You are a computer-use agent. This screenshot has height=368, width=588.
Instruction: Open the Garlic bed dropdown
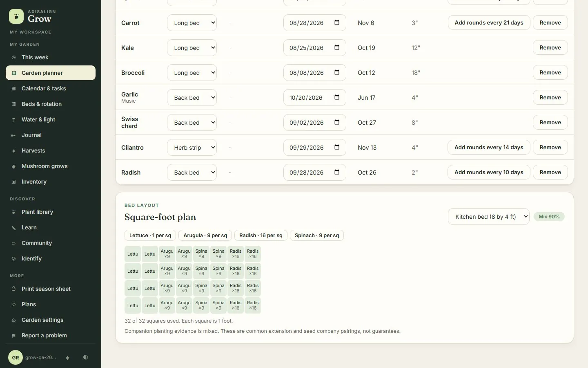(x=192, y=98)
